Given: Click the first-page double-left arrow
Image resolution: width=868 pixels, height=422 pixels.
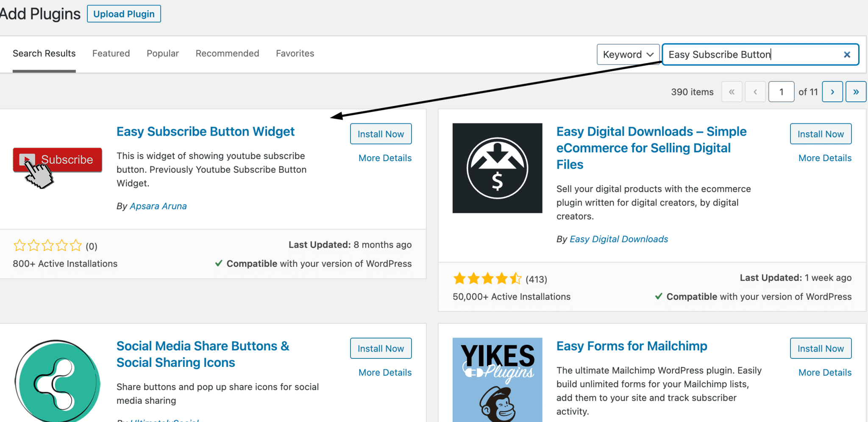Looking at the screenshot, I should click(732, 91).
